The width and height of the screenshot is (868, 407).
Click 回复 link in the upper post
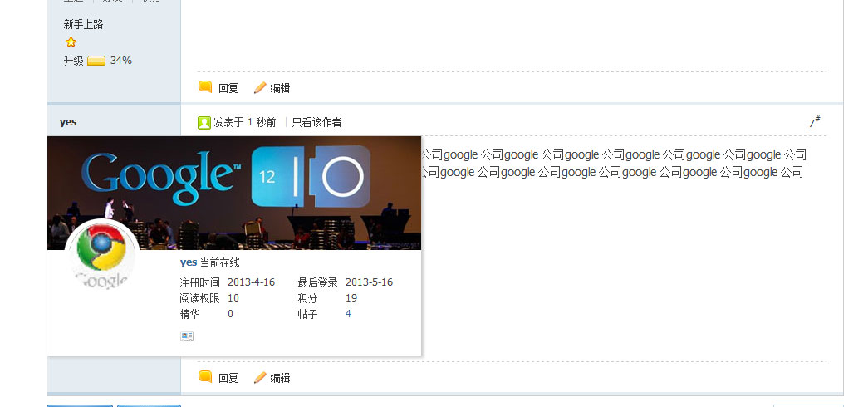pos(228,87)
